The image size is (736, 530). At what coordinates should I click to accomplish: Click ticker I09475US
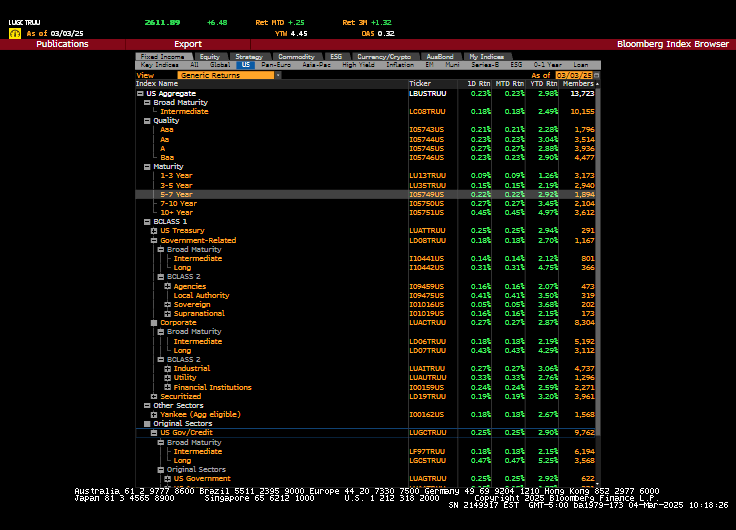coord(426,295)
